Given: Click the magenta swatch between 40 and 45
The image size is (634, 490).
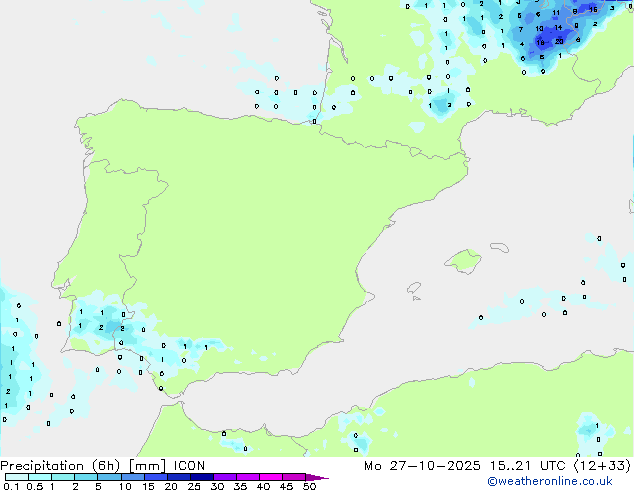Looking at the screenshot, I should 271,477.
